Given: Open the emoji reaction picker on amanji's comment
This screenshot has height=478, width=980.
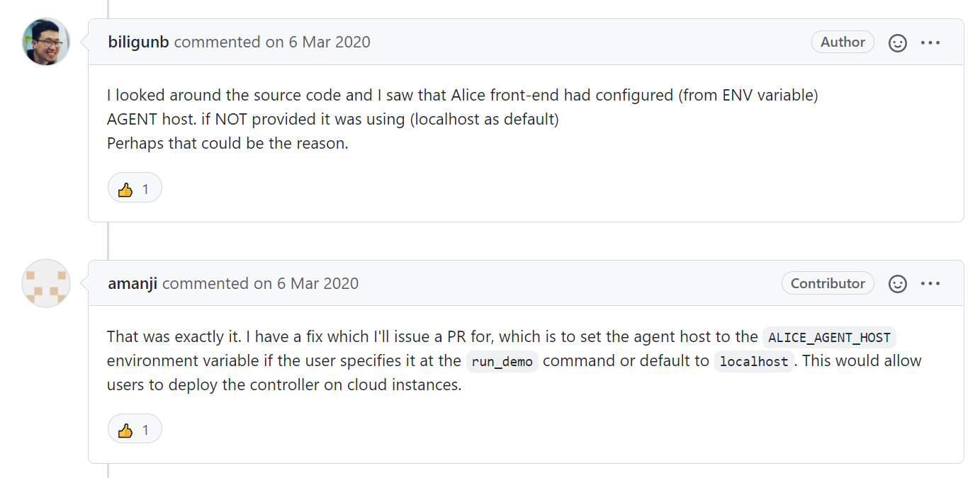Looking at the screenshot, I should click(898, 283).
